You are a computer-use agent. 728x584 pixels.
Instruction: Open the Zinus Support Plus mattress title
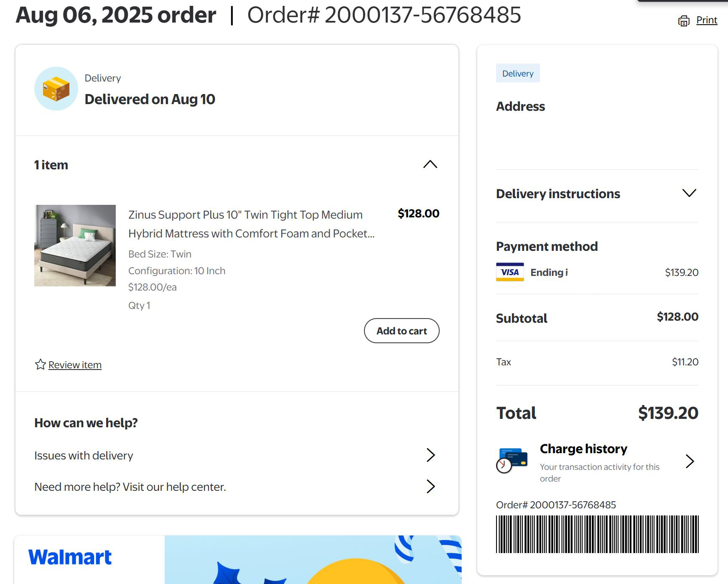click(x=251, y=224)
